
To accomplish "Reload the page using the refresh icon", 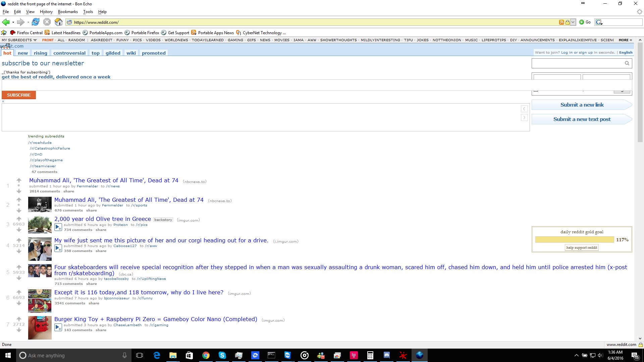I will coord(36,22).
